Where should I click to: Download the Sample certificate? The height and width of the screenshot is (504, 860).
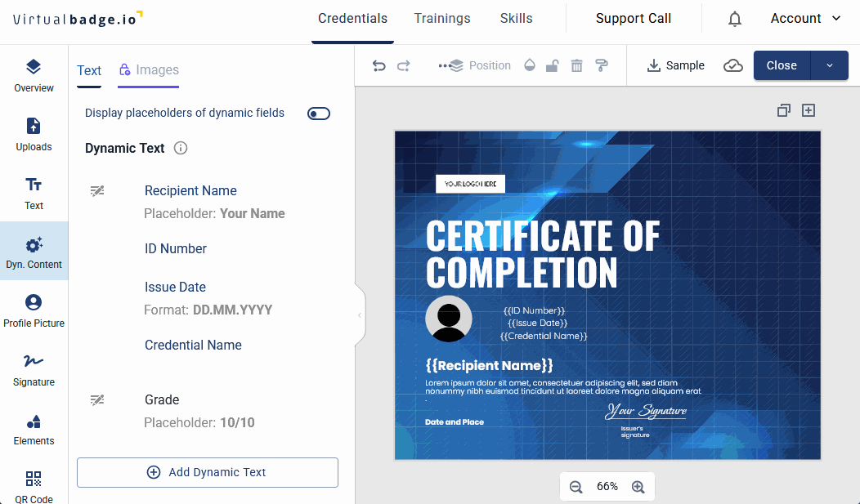click(x=675, y=66)
